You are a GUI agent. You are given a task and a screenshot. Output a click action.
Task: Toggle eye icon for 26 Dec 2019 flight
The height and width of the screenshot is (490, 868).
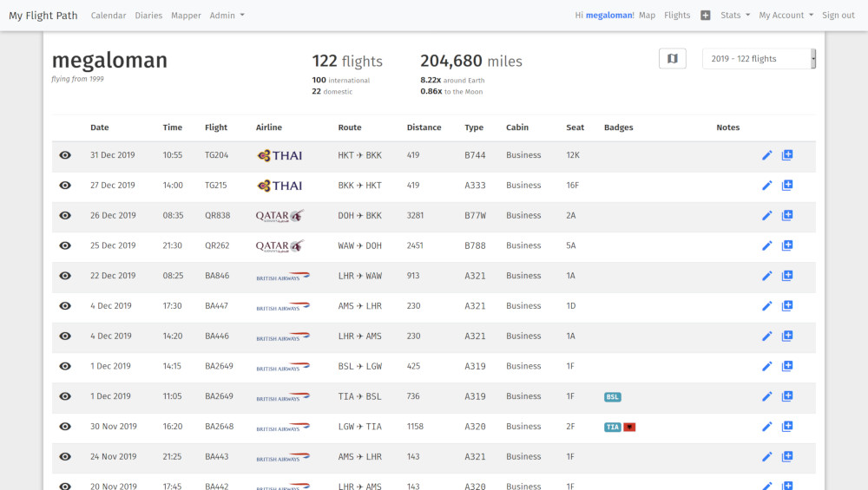tap(65, 216)
